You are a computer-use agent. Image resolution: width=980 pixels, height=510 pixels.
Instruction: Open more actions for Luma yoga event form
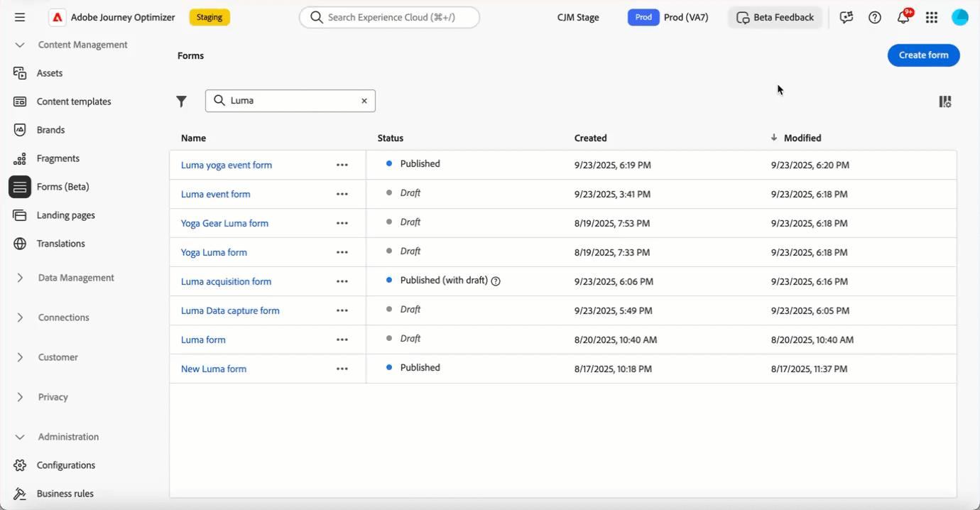pyautogui.click(x=342, y=165)
